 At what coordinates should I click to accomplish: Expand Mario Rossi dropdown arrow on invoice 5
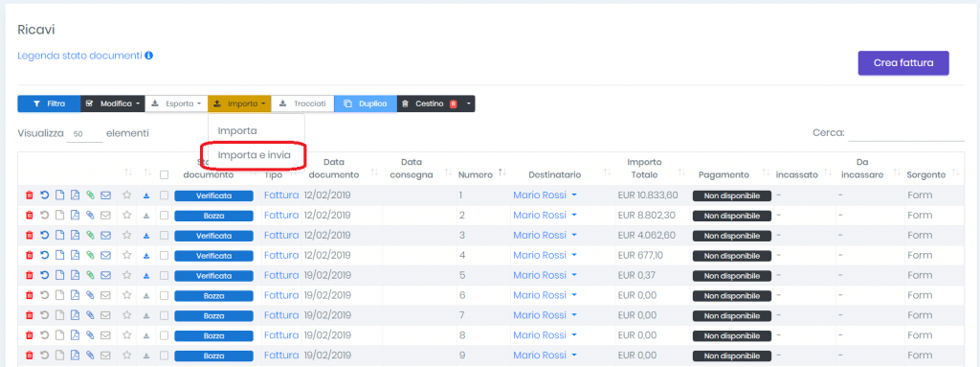[x=574, y=275]
